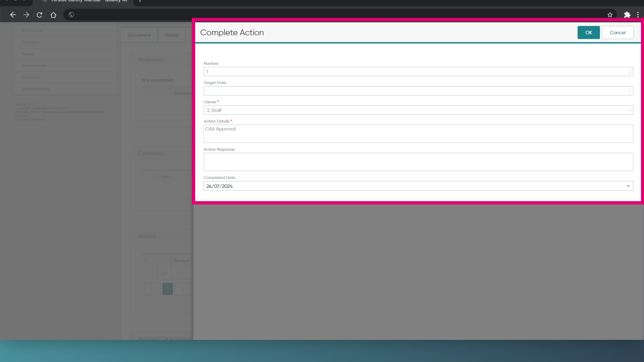This screenshot has height=362, width=644.
Task: Open Suppliers in the background sidebar
Action: point(65,42)
